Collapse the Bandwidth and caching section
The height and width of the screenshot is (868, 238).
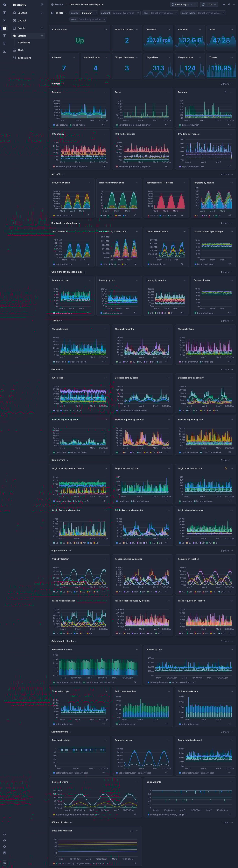[66, 223]
